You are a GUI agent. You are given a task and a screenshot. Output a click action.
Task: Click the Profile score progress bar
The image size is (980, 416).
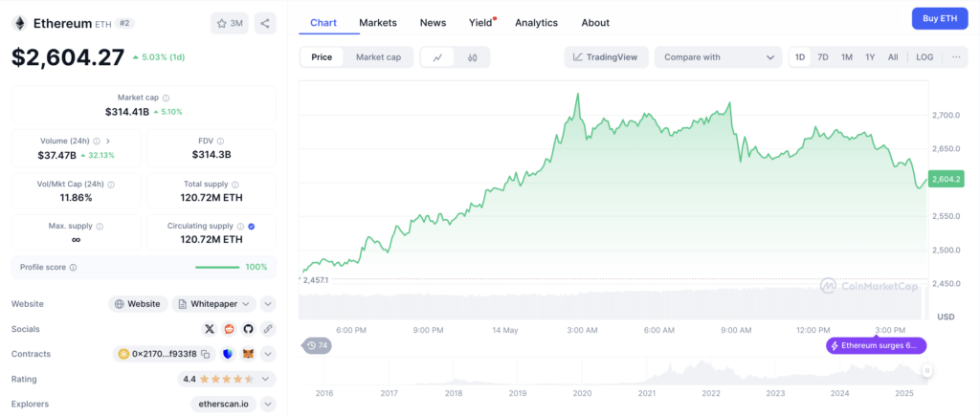pos(217,268)
